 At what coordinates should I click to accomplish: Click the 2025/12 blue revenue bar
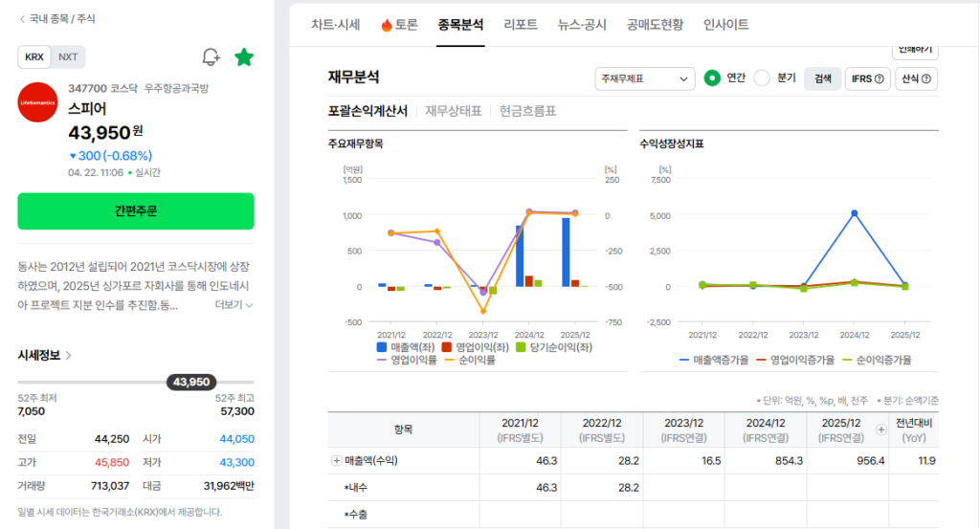566,253
